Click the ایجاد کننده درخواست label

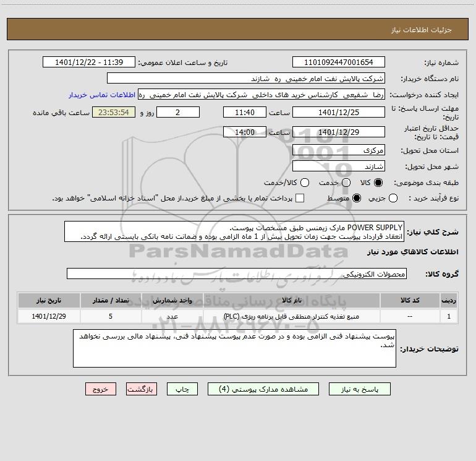pos(424,95)
